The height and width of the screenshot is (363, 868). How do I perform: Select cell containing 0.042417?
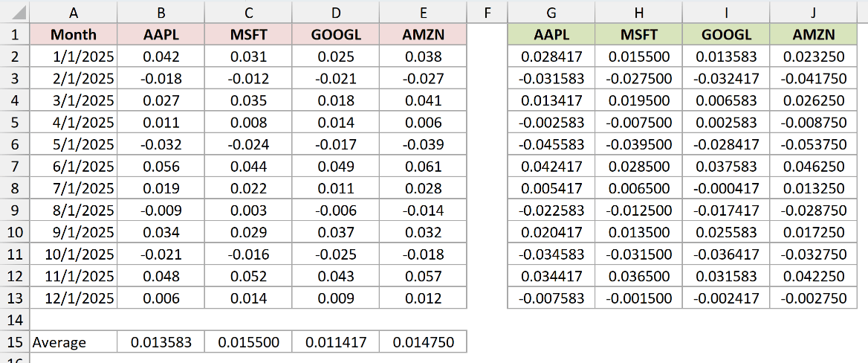point(551,167)
